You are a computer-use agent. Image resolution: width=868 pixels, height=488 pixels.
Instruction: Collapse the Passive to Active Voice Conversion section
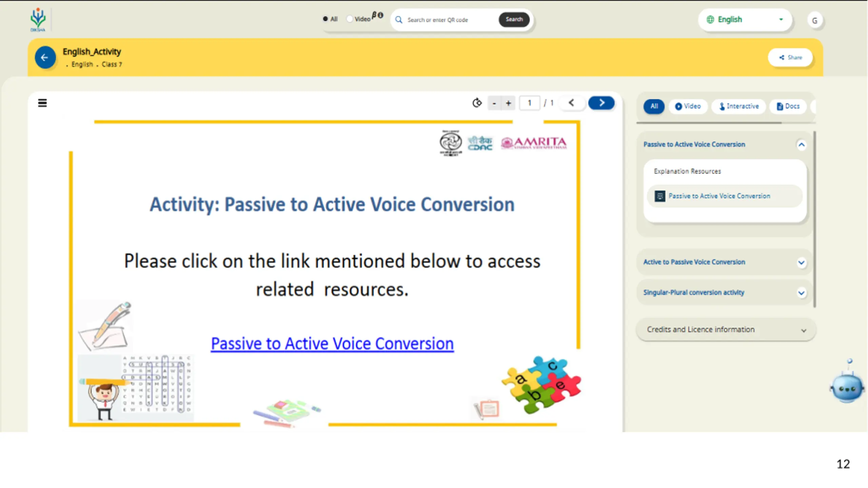[x=801, y=145]
